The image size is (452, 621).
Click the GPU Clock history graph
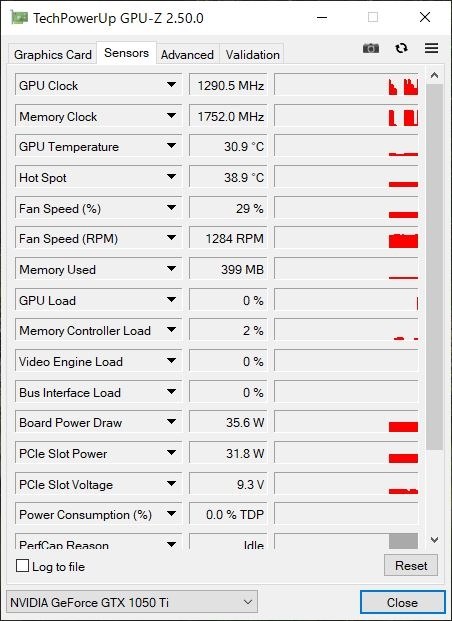coord(346,85)
